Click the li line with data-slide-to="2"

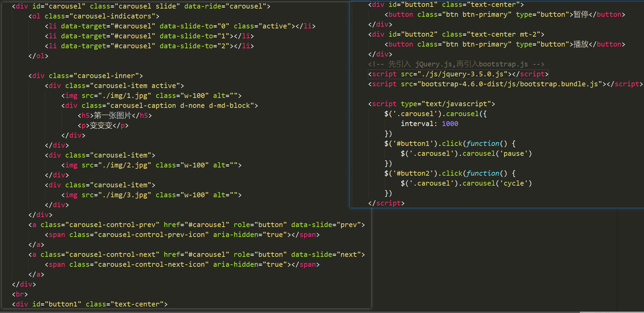149,46
